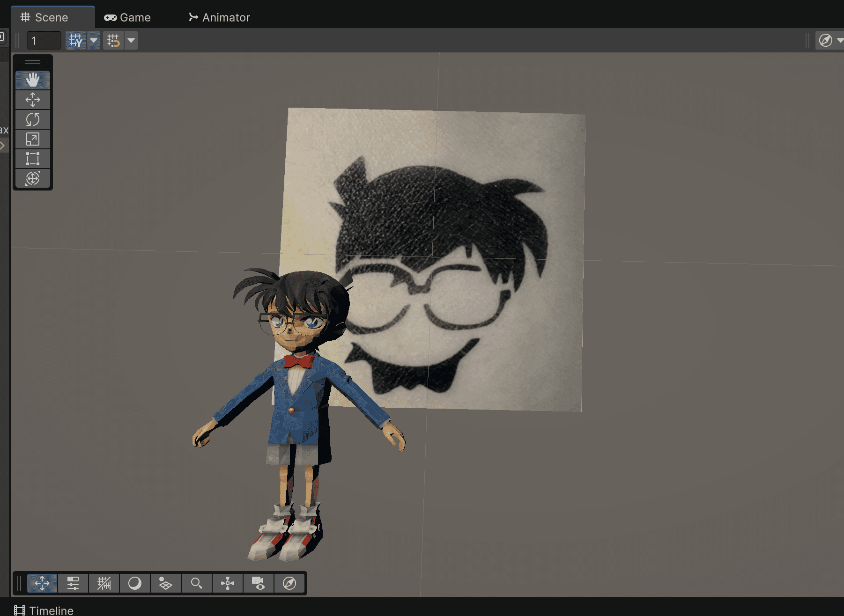The height and width of the screenshot is (616, 844).
Task: Open the Search magnifier in bottom bar
Action: (x=197, y=583)
